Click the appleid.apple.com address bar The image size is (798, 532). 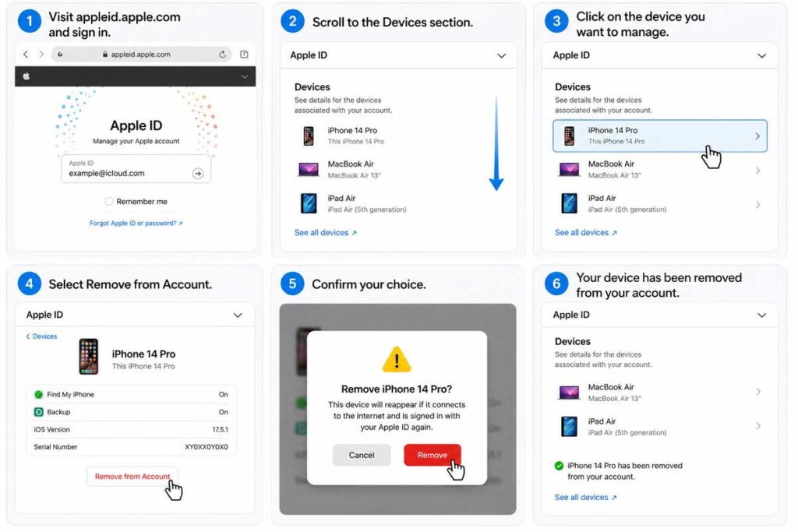(142, 55)
